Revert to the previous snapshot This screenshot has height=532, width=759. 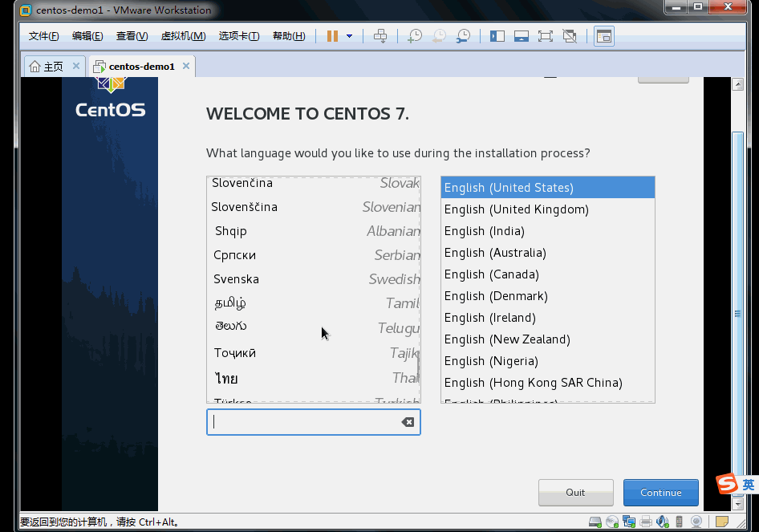pyautogui.click(x=439, y=36)
